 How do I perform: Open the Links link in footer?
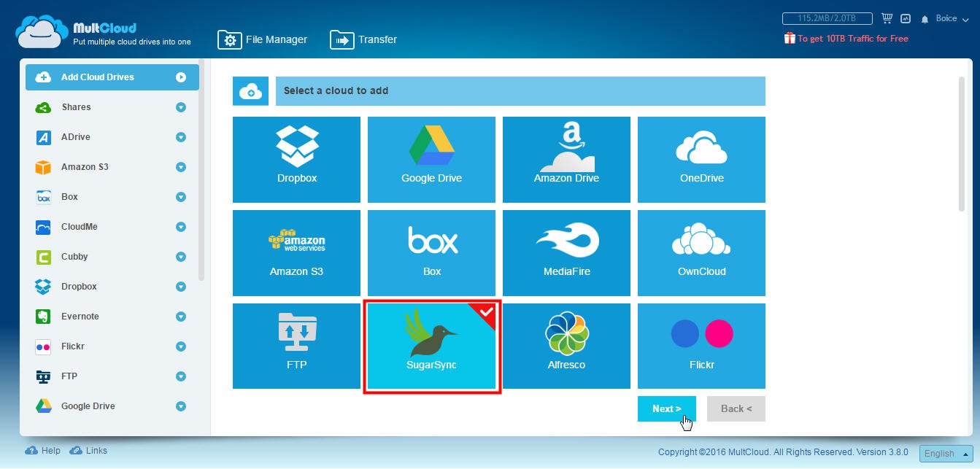tap(96, 451)
